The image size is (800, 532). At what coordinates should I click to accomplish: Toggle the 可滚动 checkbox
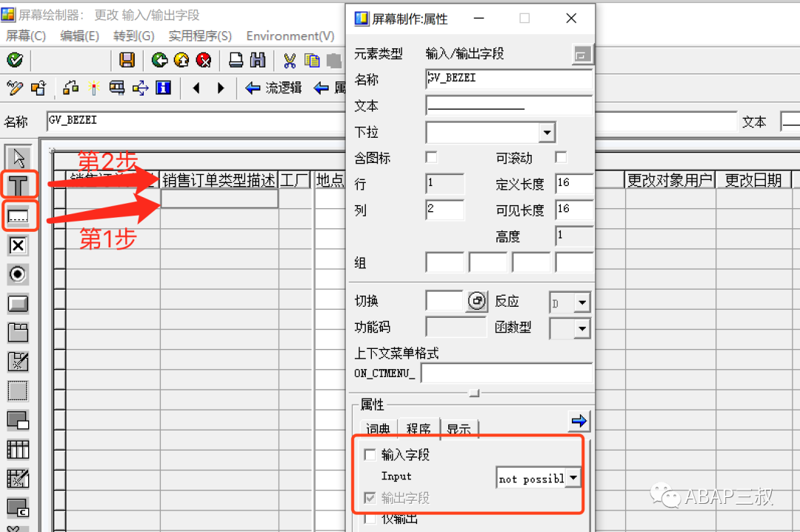coord(561,158)
